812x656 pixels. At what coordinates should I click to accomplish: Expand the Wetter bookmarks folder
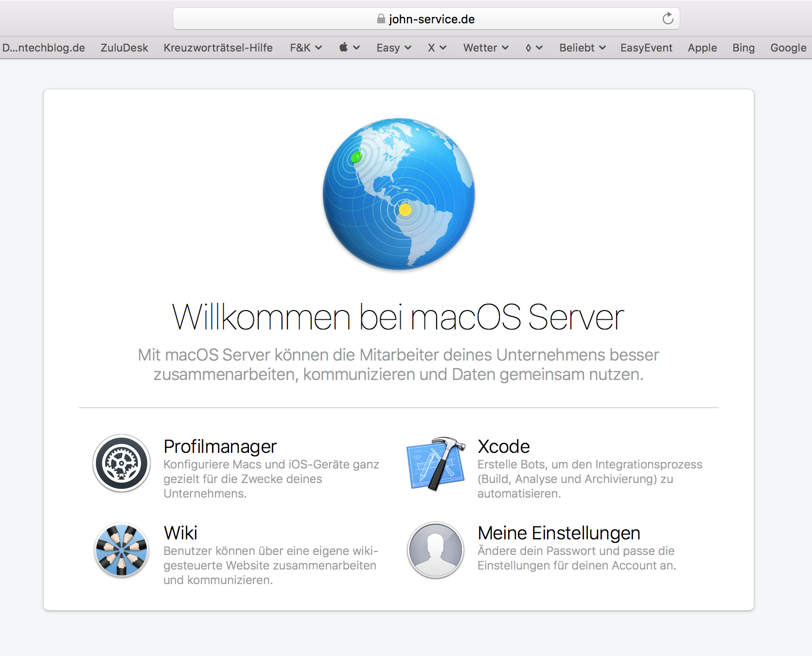(x=486, y=48)
